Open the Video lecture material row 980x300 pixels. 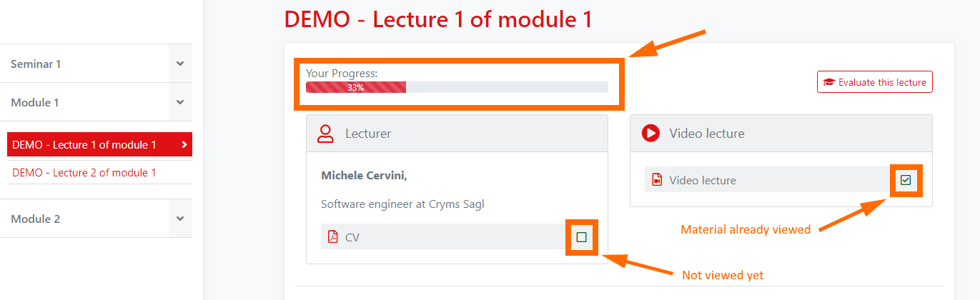coord(703,180)
